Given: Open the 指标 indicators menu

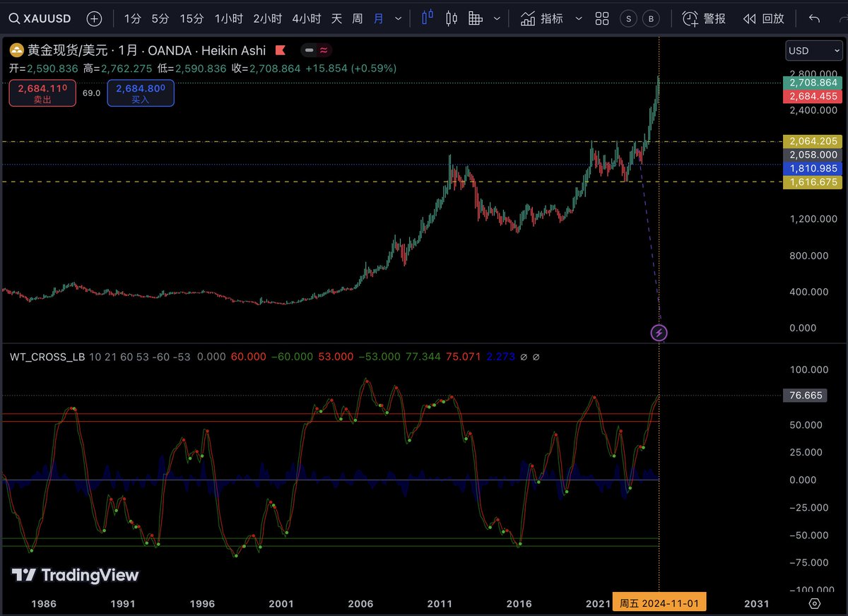Looking at the screenshot, I should (x=542, y=18).
